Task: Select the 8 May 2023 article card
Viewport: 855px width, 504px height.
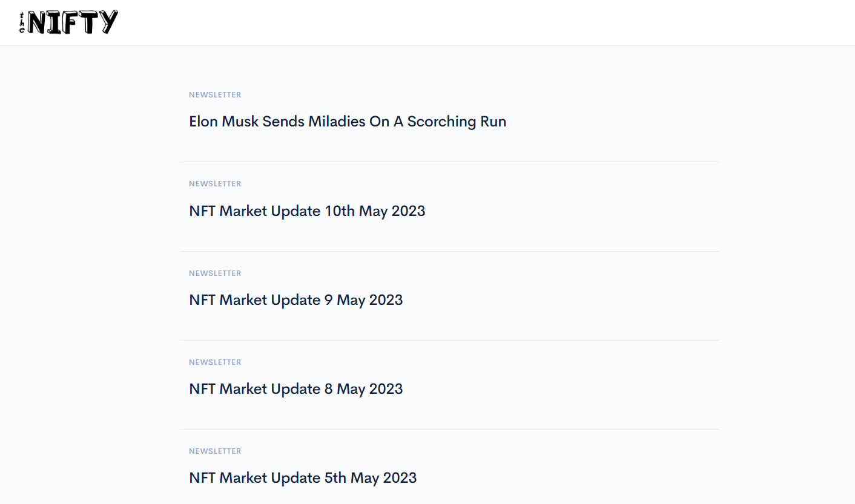Action: coord(449,385)
